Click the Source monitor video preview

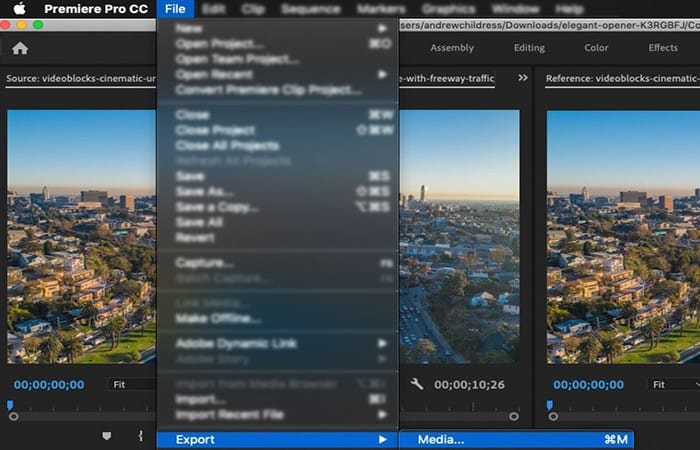[82, 237]
